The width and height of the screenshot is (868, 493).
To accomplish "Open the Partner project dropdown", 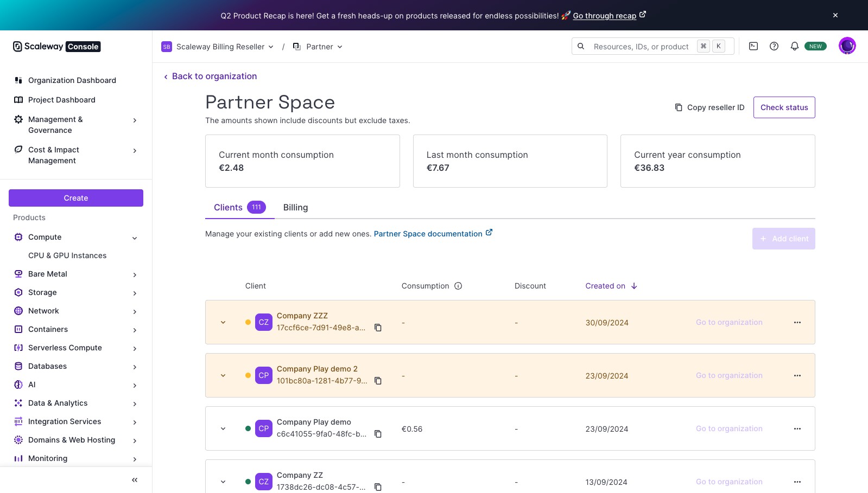I will [318, 47].
